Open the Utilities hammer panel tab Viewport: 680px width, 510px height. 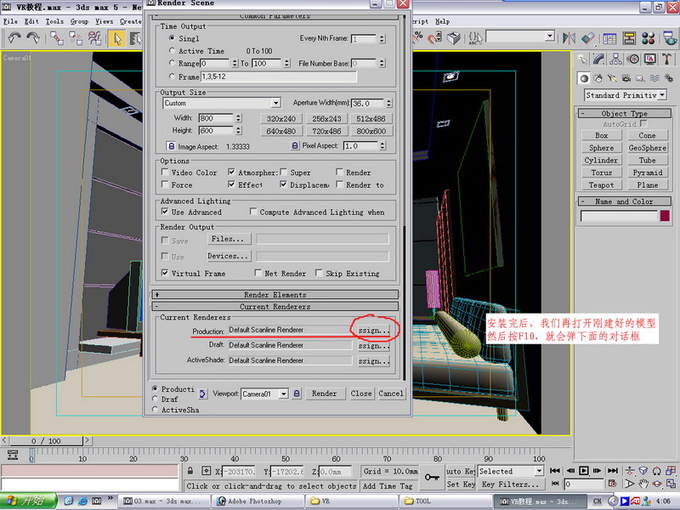667,59
